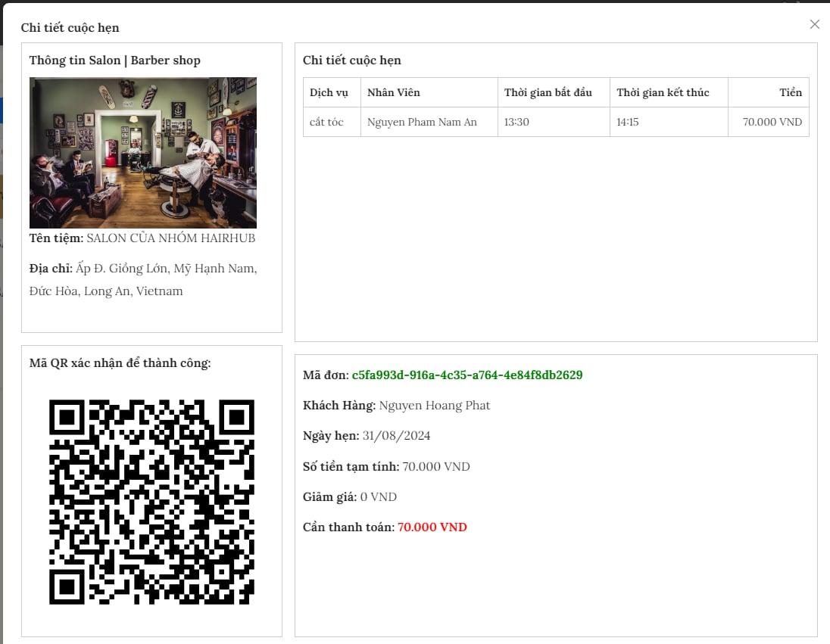Click 'Chi tiết cuộc hẹn' heading above the table
The image size is (830, 644).
point(352,61)
